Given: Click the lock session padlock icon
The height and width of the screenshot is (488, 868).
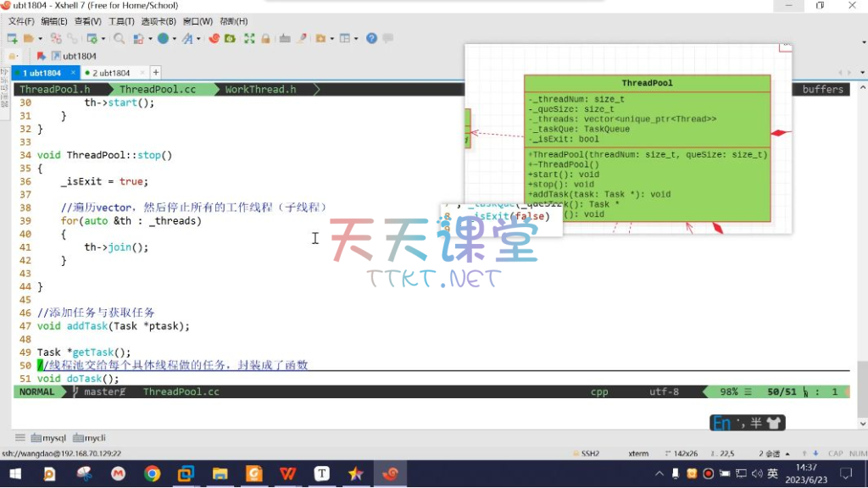Looking at the screenshot, I should click(265, 38).
